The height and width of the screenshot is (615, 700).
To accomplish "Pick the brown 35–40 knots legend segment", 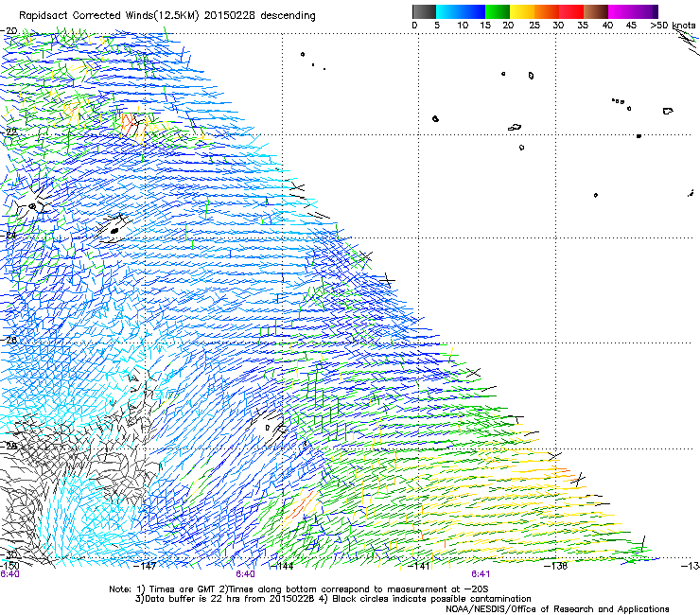I will [596, 11].
